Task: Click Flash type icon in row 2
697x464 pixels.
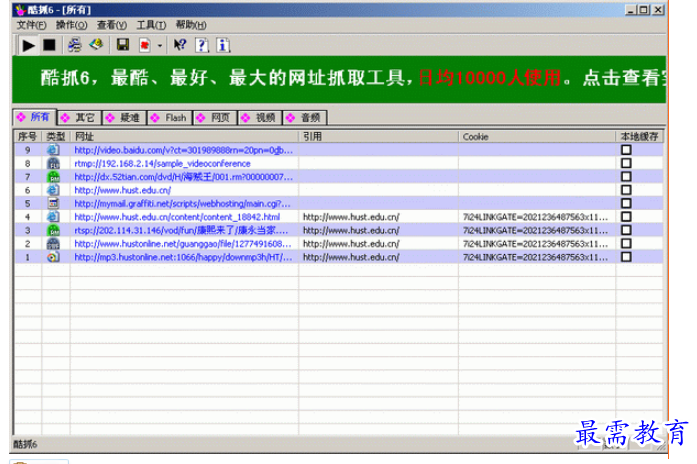Action: 53,243
